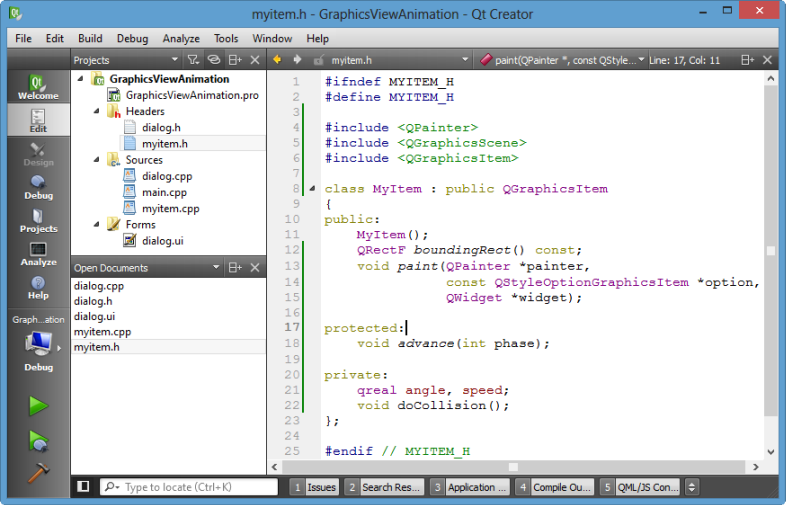Screen dimensions: 786x505
Task: Collapse the Forms folder
Action: [x=96, y=225]
